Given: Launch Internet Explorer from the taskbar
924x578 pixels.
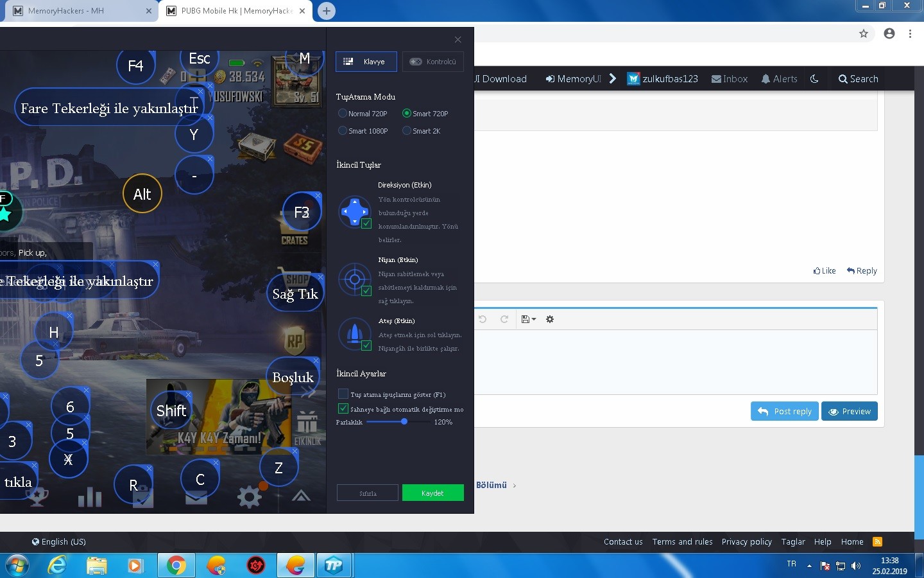Looking at the screenshot, I should (57, 565).
